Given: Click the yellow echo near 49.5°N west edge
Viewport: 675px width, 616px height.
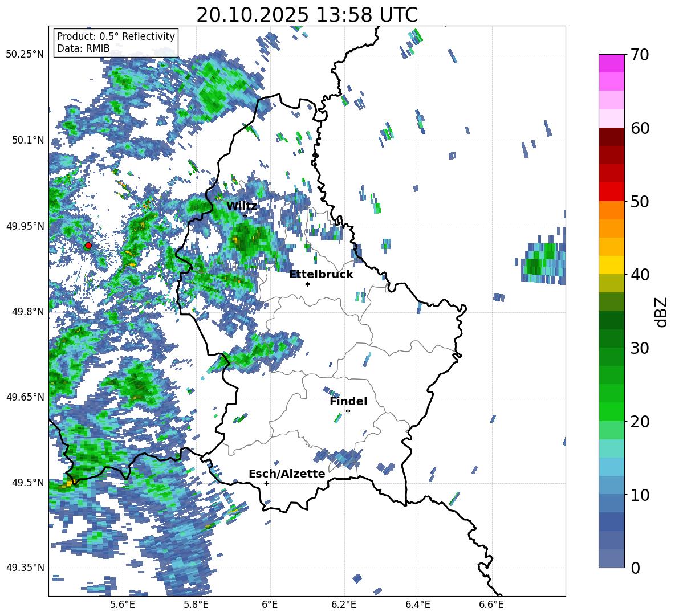Looking at the screenshot, I should point(68,483).
